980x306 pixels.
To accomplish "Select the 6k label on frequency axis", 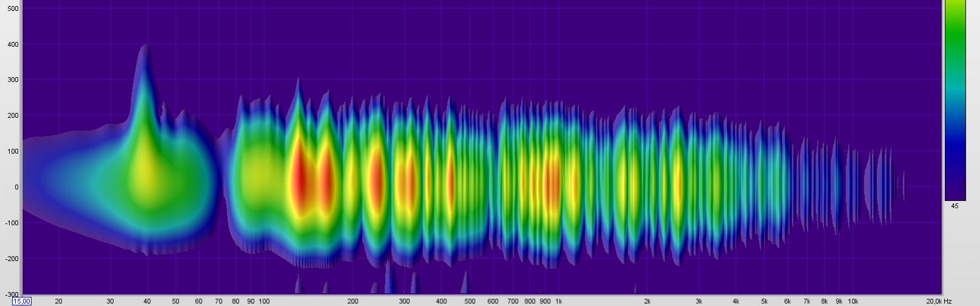I will (x=788, y=301).
